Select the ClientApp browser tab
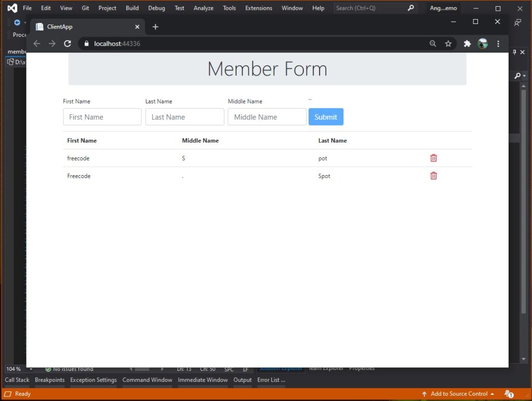Screen dimensions: 532x401 87,27
